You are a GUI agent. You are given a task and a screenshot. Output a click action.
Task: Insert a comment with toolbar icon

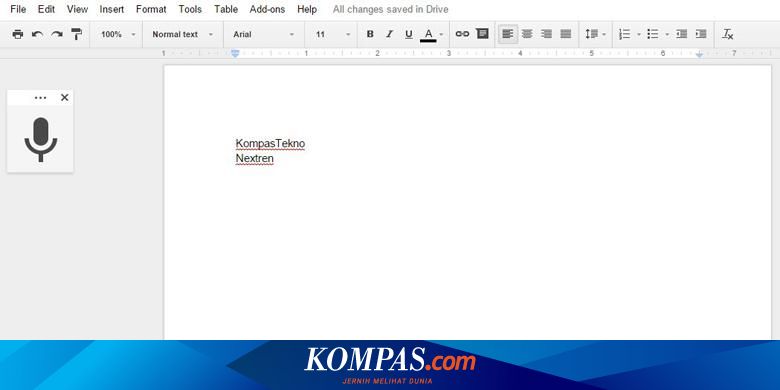coord(482,34)
